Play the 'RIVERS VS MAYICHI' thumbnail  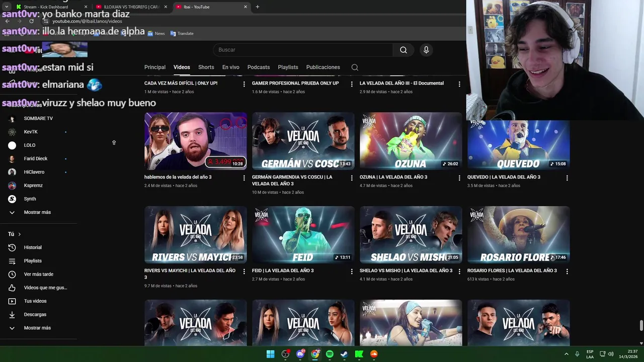(x=196, y=235)
